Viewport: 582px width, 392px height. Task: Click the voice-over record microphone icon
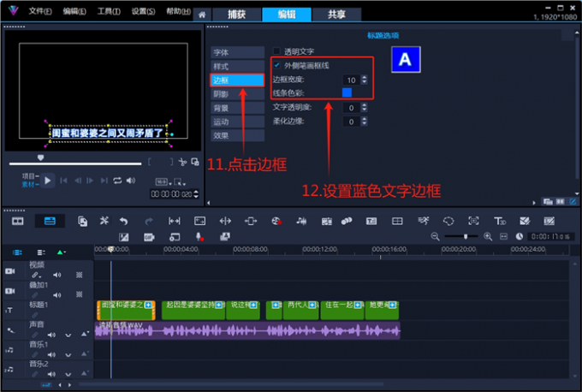point(199,237)
